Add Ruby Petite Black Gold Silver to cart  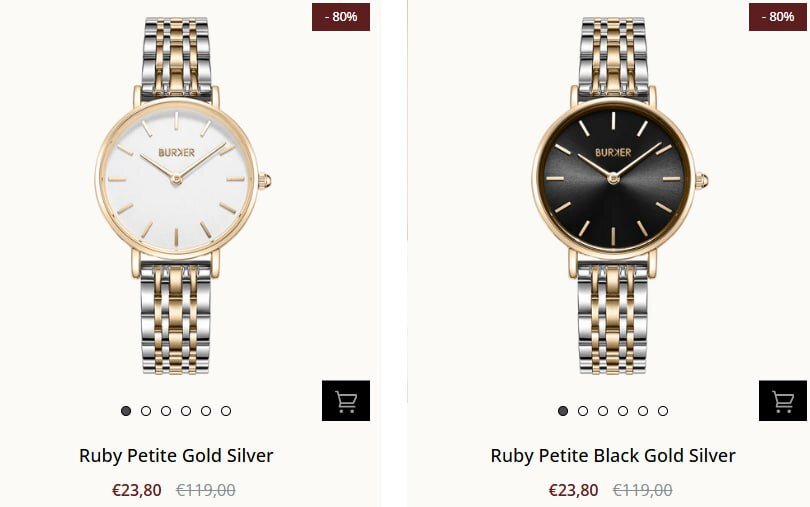(783, 401)
